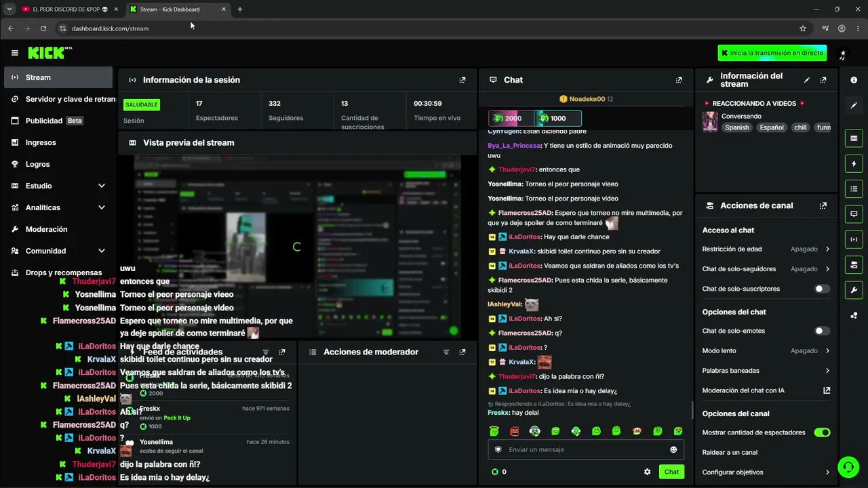
Task: Enable Chat de solo-suscriptores
Action: [822, 289]
